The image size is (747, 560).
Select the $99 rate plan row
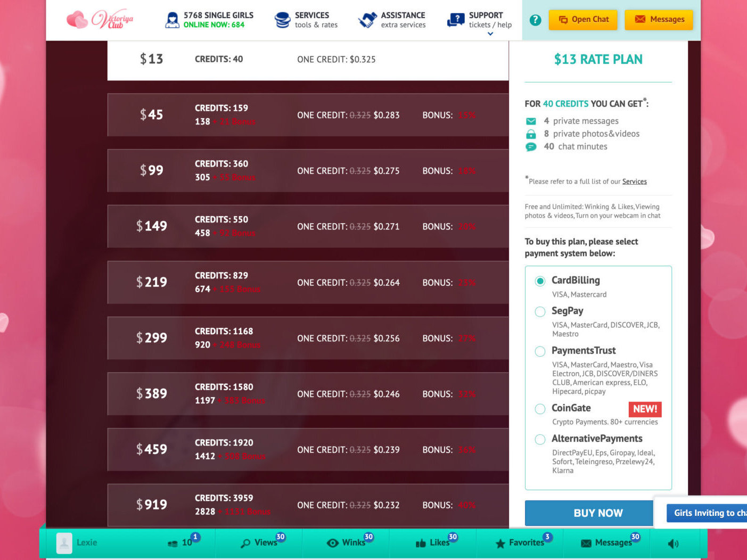[308, 171]
